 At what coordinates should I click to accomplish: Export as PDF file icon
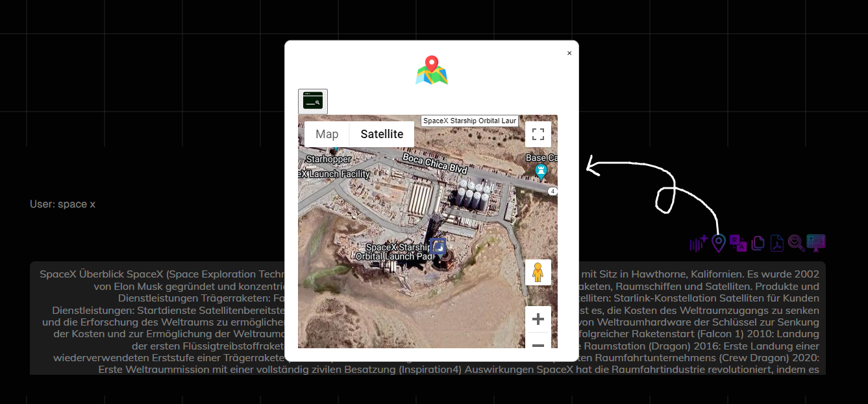(x=777, y=243)
